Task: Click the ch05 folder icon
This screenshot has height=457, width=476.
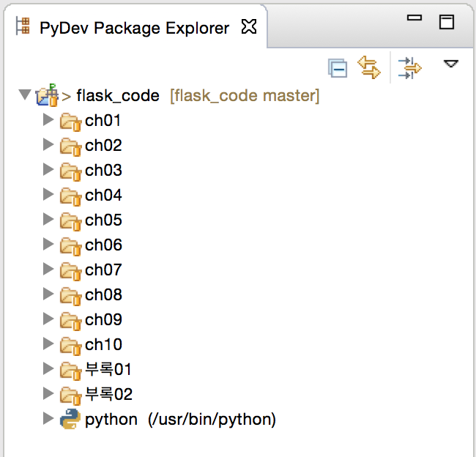Action: [70, 222]
